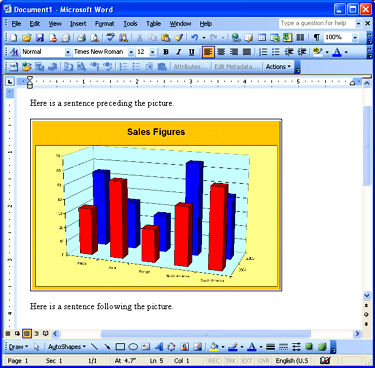The image size is (375, 368).
Task: Click the Print Preview icon
Action: [95, 38]
